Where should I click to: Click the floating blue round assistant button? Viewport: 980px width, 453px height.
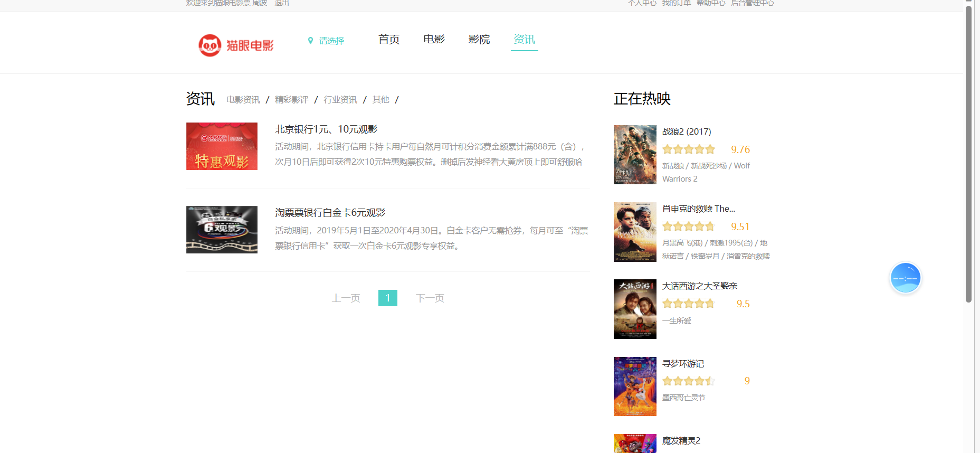pyautogui.click(x=905, y=278)
